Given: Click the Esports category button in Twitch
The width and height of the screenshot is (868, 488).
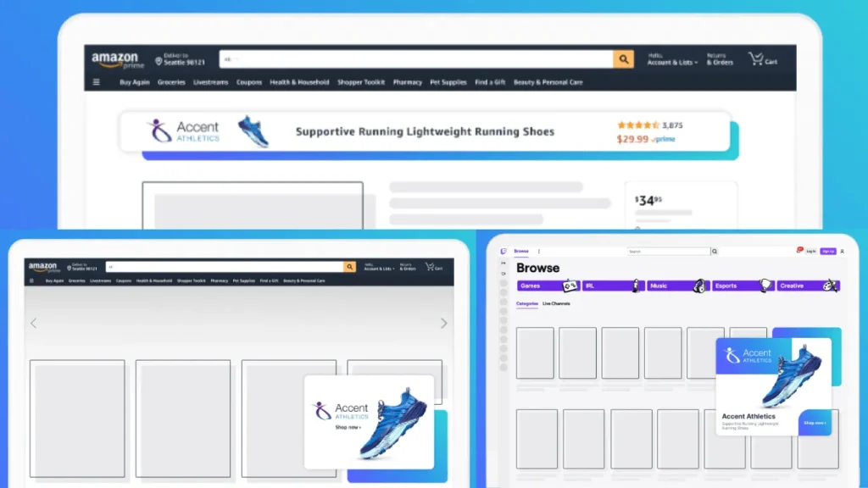Looking at the screenshot, I should (x=743, y=286).
